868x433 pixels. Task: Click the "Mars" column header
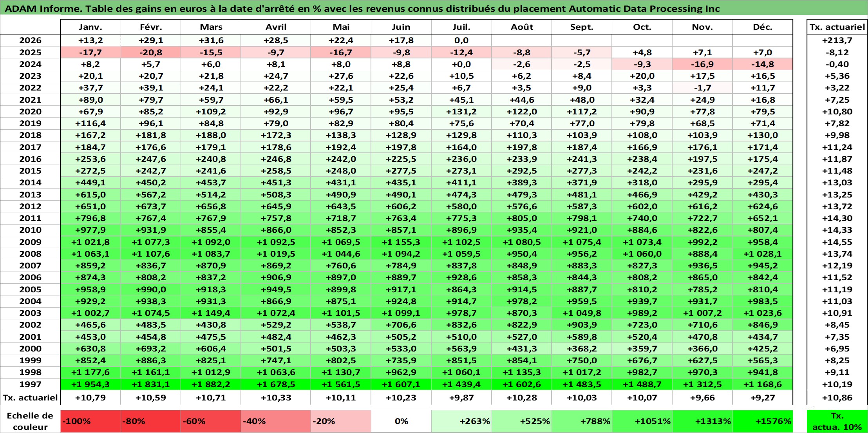(211, 27)
